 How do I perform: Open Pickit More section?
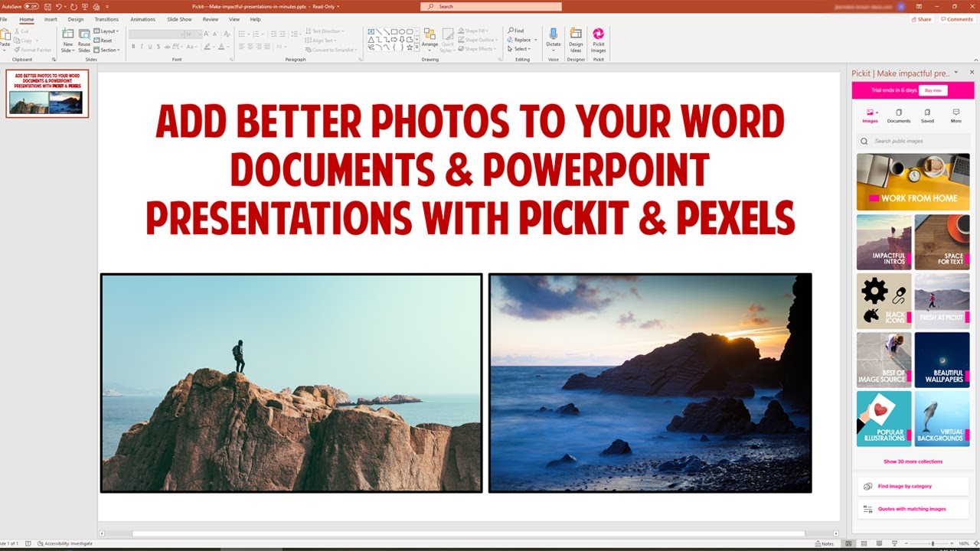coord(956,116)
